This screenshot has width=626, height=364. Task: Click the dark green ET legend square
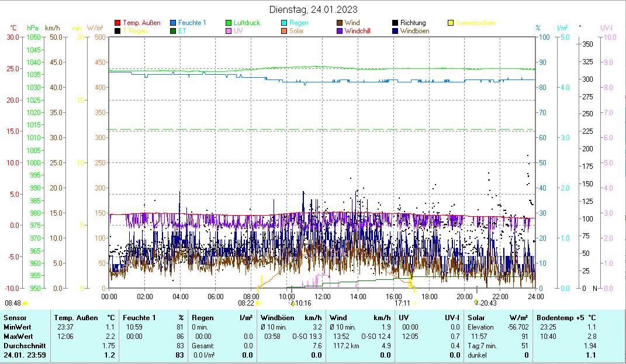point(173,31)
